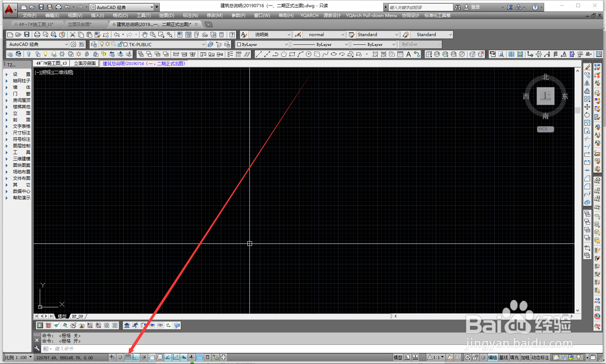This screenshot has height=364, width=606.
Task: Toggle Ortho mode in the status bar
Action: pyautogui.click(x=136, y=357)
